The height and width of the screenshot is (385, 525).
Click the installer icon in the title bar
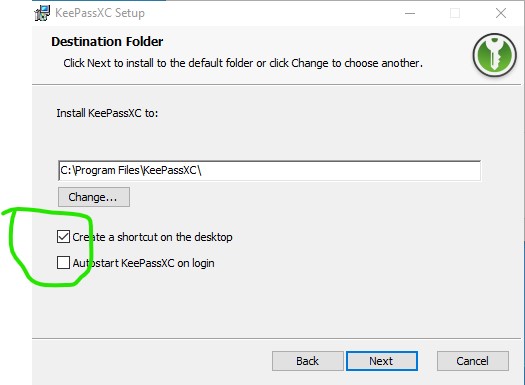(42, 13)
